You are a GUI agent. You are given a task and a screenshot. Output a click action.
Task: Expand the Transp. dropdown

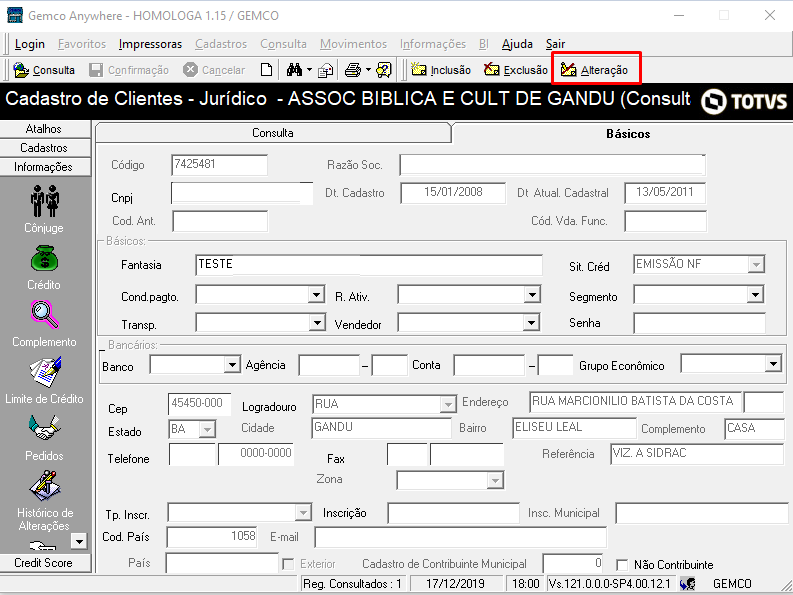[317, 322]
